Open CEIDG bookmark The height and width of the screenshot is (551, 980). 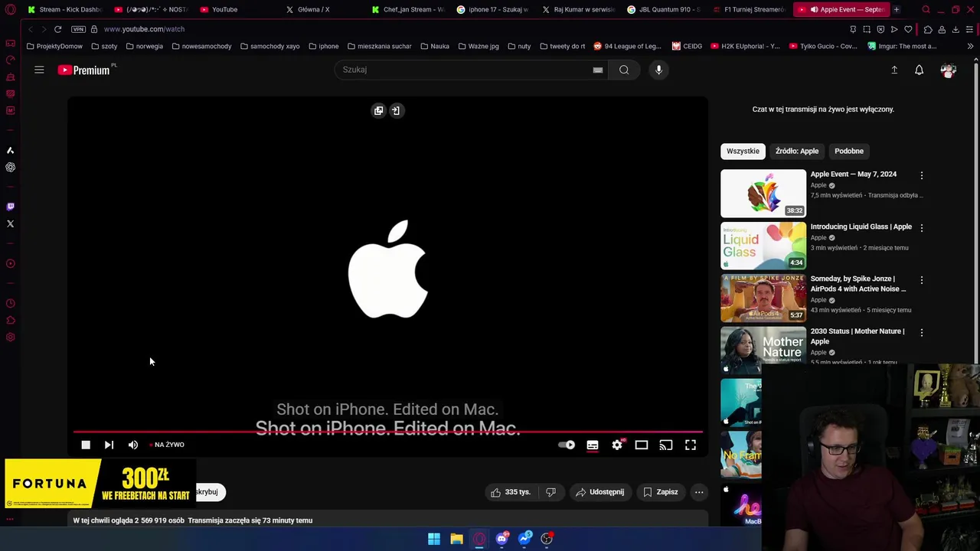(687, 46)
